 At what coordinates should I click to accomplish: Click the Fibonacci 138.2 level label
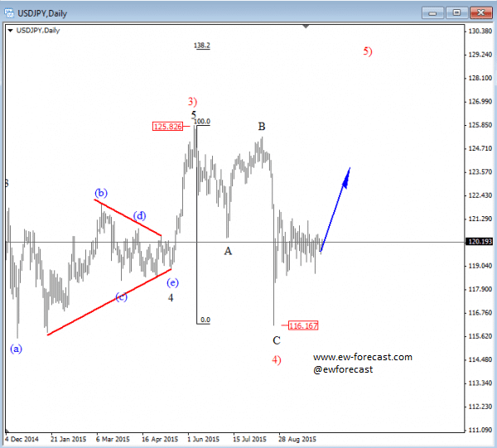[202, 46]
